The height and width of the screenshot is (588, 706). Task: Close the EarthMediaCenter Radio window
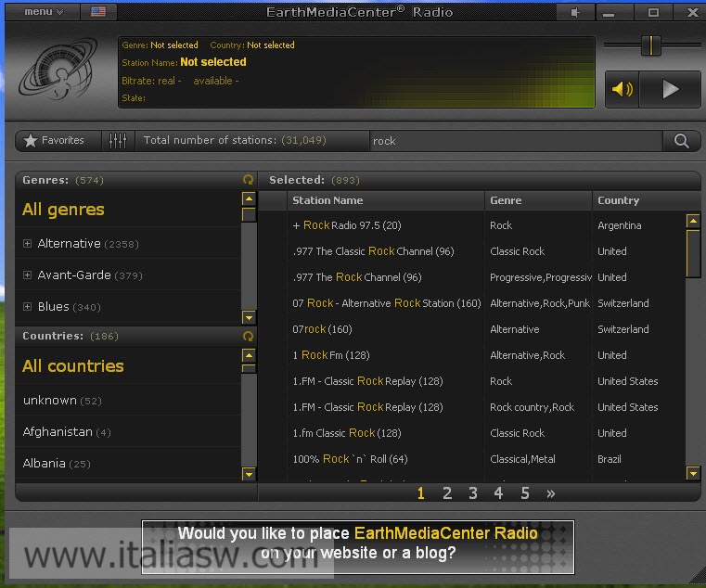[x=692, y=12]
